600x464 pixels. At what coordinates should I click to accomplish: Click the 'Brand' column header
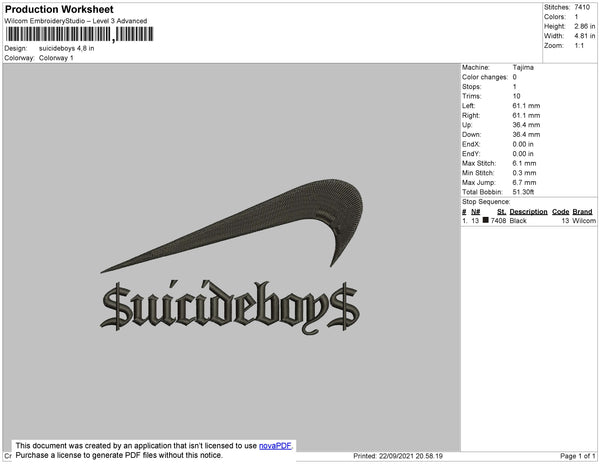tap(582, 212)
